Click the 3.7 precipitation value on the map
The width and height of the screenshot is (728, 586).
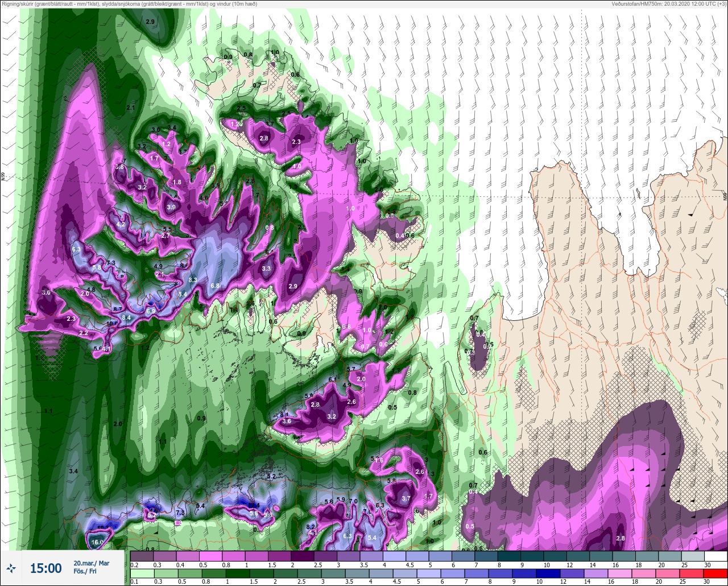[x=406, y=498]
